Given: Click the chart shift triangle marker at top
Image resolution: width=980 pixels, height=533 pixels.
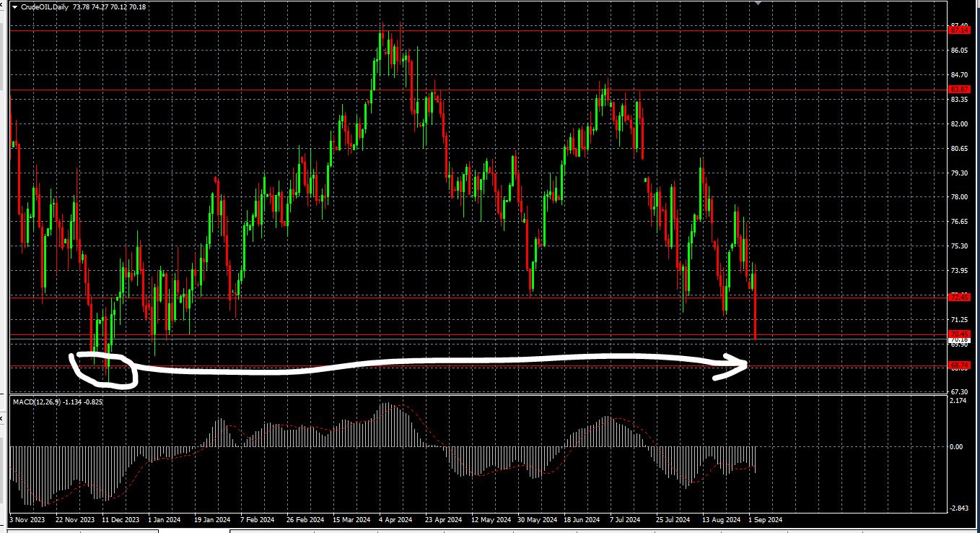Looking at the screenshot, I should (757, 4).
